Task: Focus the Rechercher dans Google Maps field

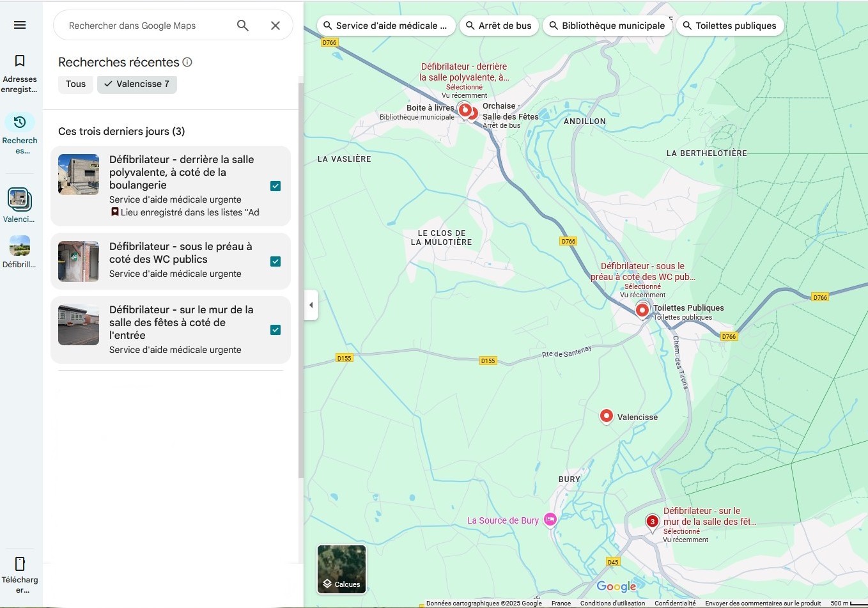Action: [147, 26]
